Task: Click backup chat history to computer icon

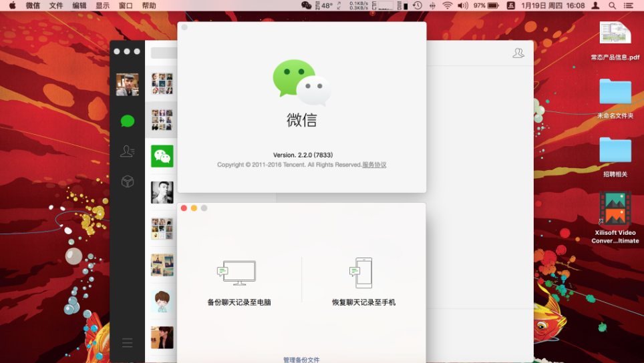Action: pos(238,273)
